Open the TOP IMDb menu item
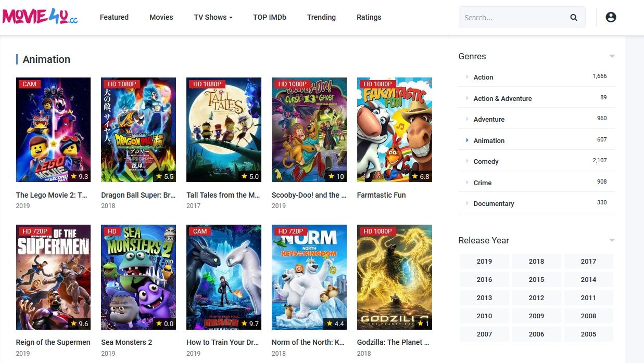This screenshot has height=363, width=644. click(x=270, y=17)
